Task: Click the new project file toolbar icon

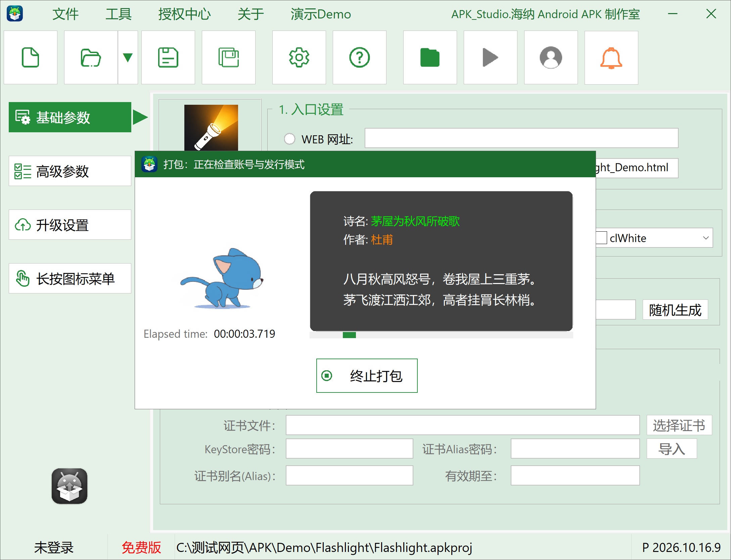Action: pos(31,57)
